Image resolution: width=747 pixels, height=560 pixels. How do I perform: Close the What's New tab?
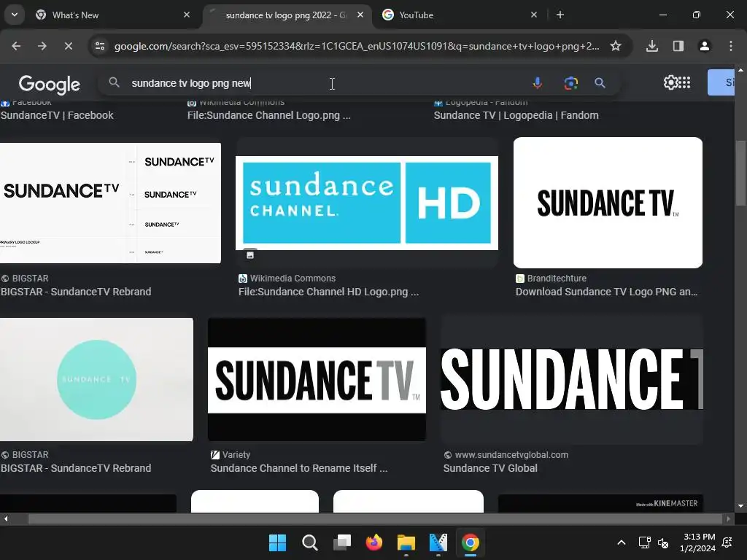187,15
